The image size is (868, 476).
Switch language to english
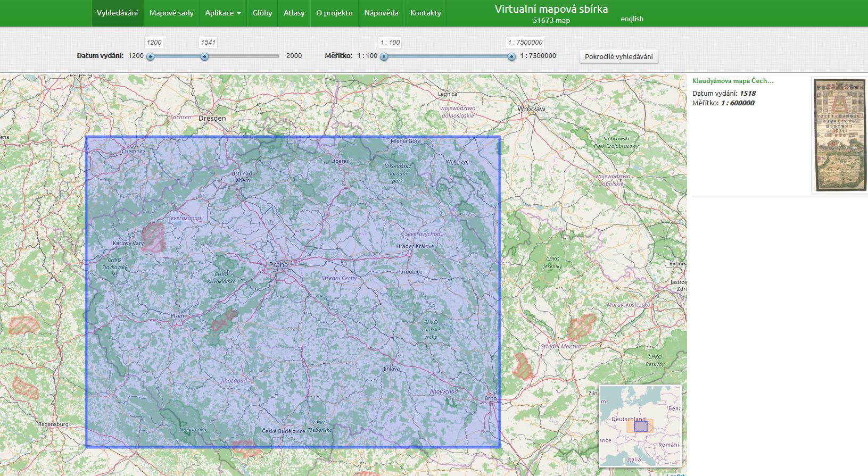(632, 19)
